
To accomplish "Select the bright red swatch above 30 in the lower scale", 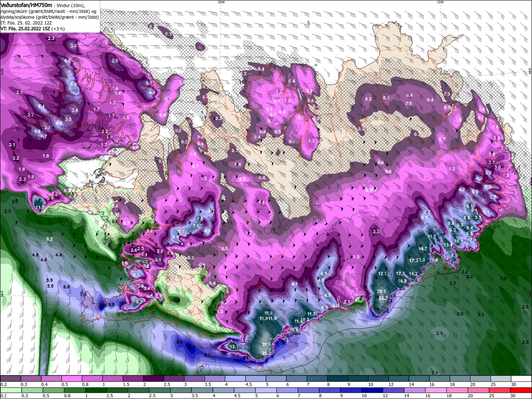I will click(x=522, y=390).
